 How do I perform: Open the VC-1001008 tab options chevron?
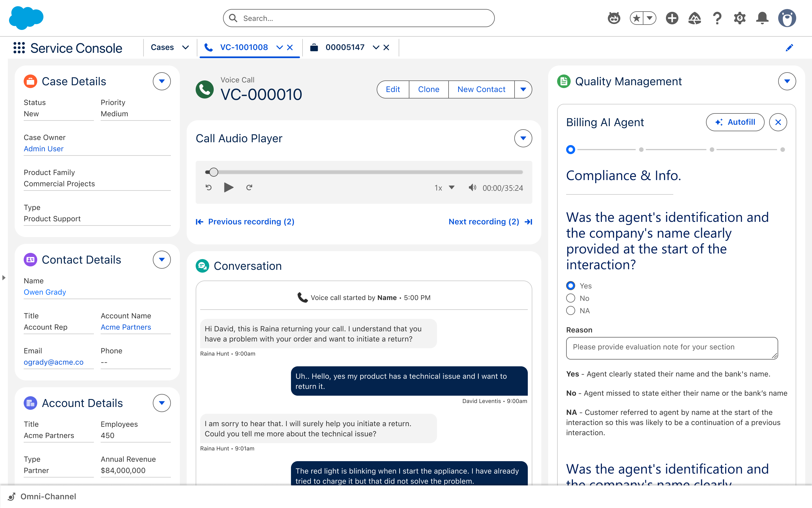pos(279,48)
